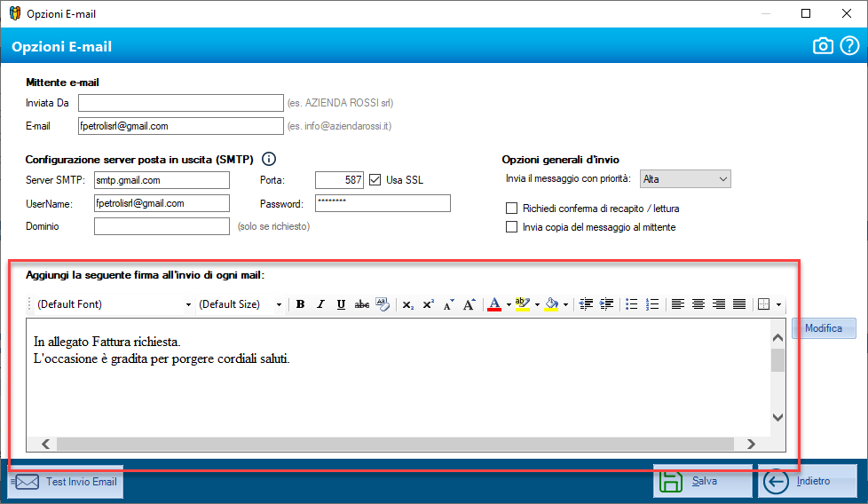Enable Invia copia del messaggio al mittente
Viewport: 868px width, 504px height.
[511, 227]
